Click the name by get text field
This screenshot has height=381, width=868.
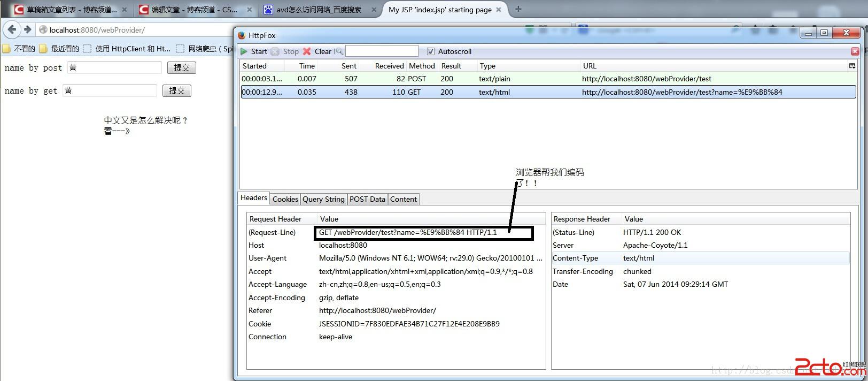point(110,90)
